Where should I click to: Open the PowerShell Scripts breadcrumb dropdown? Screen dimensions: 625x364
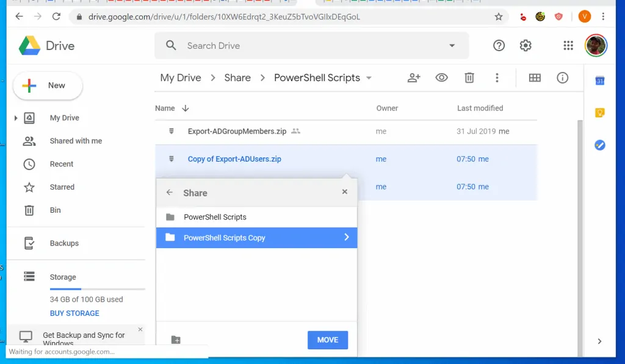(369, 78)
